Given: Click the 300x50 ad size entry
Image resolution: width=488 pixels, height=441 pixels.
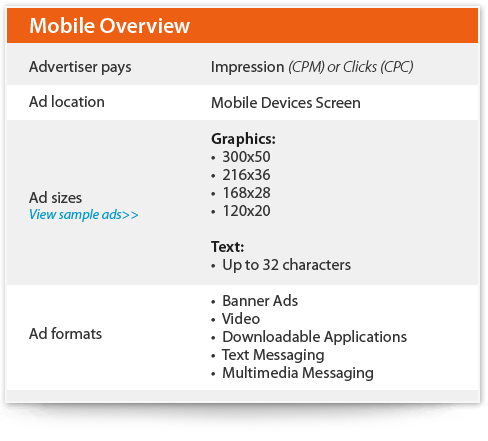Looking at the screenshot, I should [x=246, y=157].
